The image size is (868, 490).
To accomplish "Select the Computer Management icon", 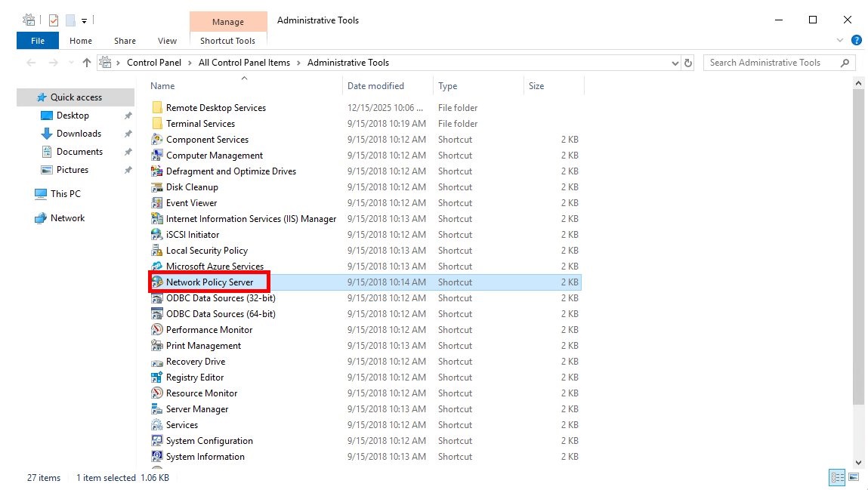I will coord(157,156).
